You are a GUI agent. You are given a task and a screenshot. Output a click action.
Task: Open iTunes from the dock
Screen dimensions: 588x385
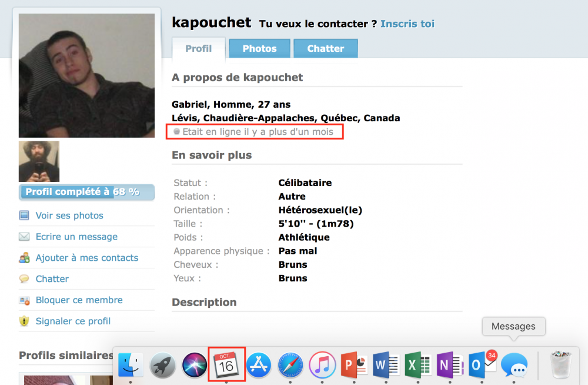322,365
